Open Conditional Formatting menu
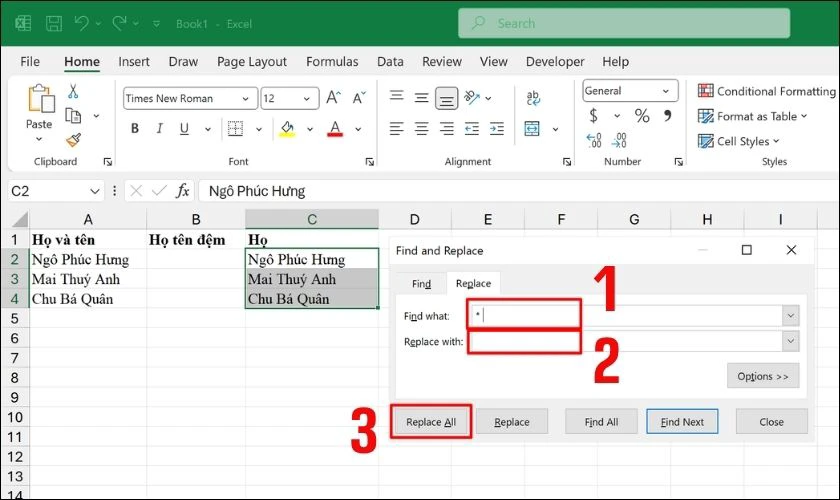This screenshot has width=840, height=500. tap(767, 91)
